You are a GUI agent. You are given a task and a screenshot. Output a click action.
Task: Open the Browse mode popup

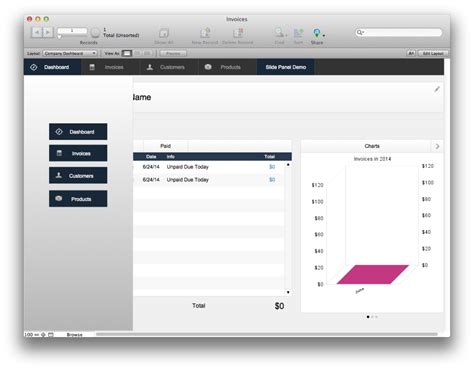point(75,334)
